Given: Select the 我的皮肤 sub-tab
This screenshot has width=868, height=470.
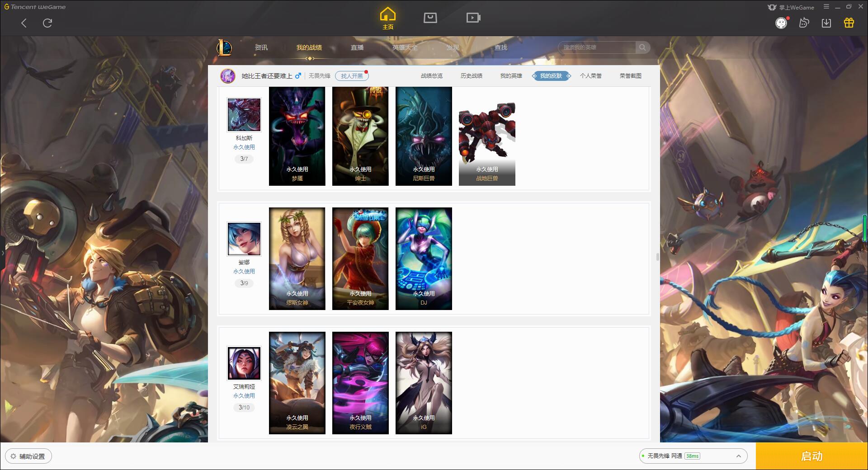Looking at the screenshot, I should pyautogui.click(x=551, y=76).
